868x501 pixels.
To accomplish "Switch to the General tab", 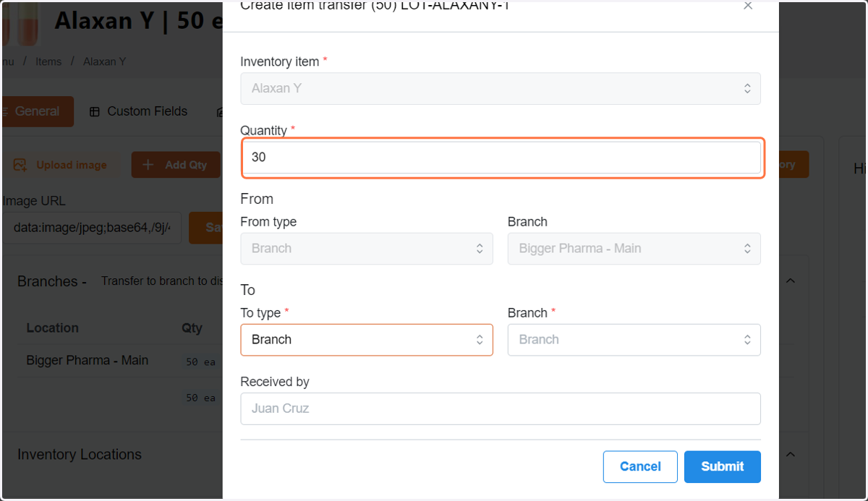I will pos(37,111).
